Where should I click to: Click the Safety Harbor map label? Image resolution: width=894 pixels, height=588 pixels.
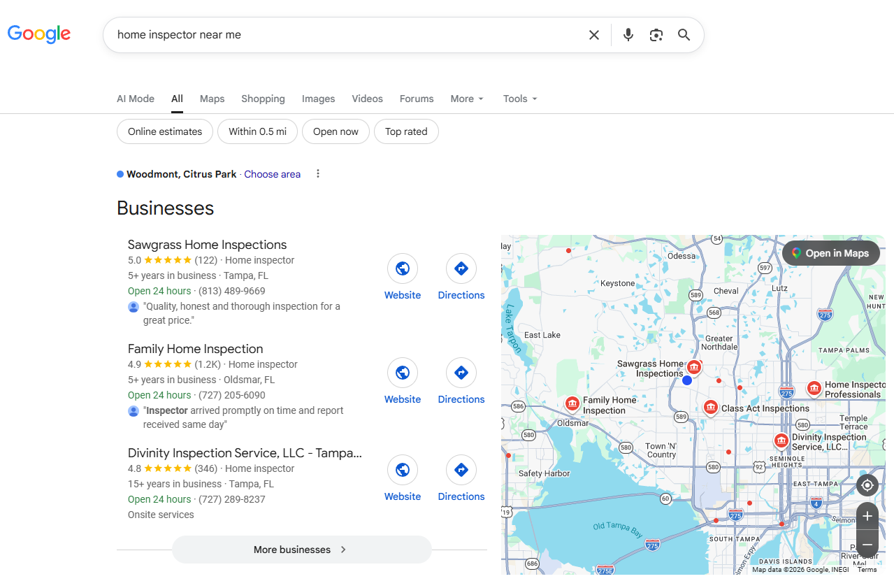click(544, 473)
